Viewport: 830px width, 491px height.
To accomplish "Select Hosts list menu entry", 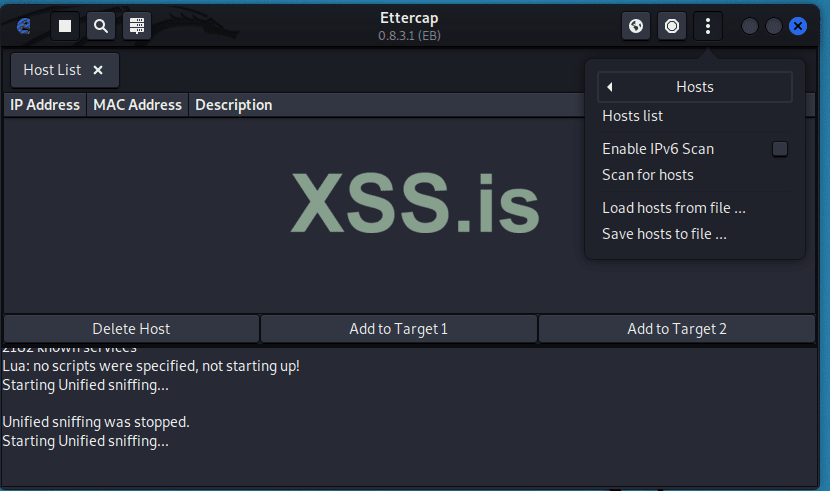I will (x=632, y=116).
